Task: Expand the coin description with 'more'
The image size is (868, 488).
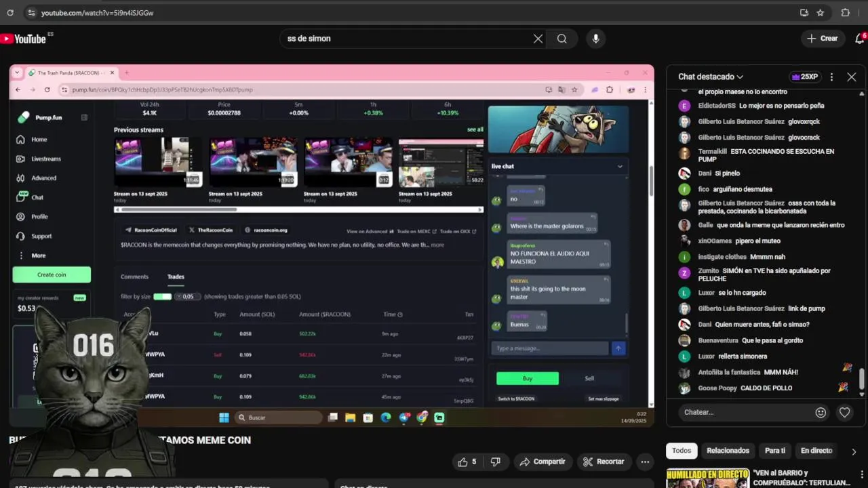Action: tap(438, 245)
